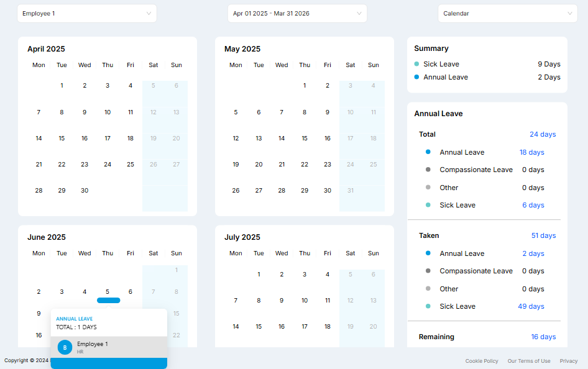
Task: Open Our Terms of Use link
Action: 528,361
